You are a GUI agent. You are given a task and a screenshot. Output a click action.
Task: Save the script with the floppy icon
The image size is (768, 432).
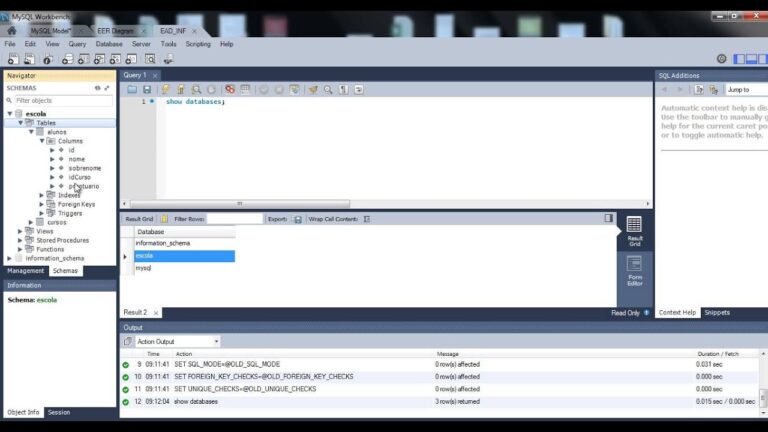147,90
